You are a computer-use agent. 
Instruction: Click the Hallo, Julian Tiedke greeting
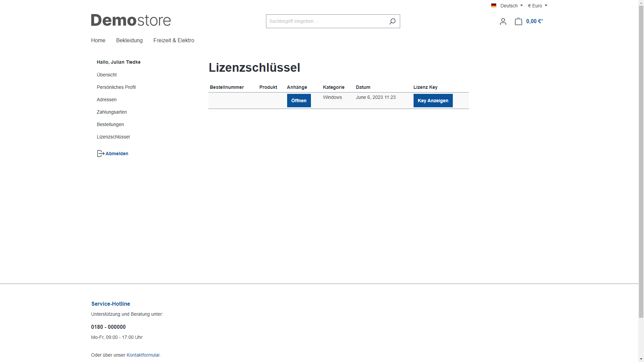tap(118, 62)
